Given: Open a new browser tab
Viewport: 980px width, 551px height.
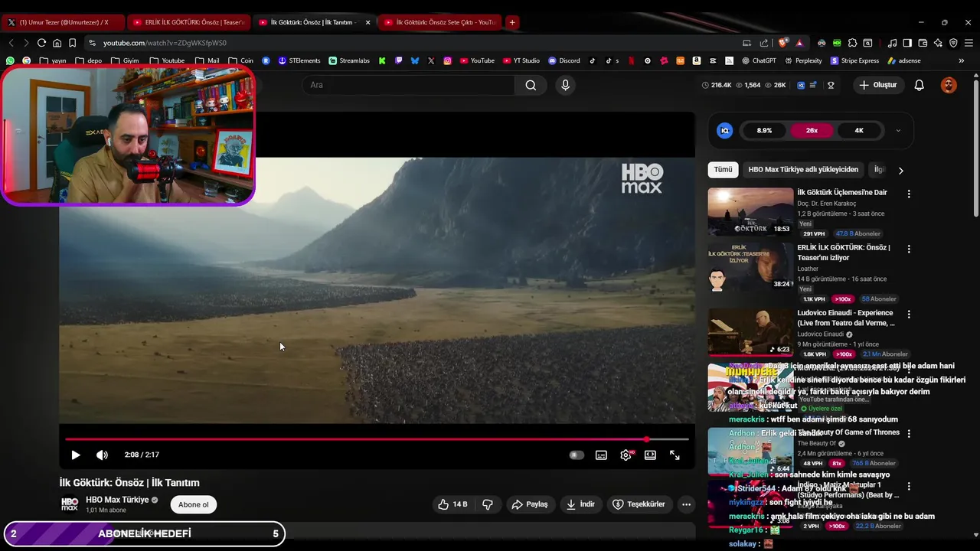Looking at the screenshot, I should point(512,22).
